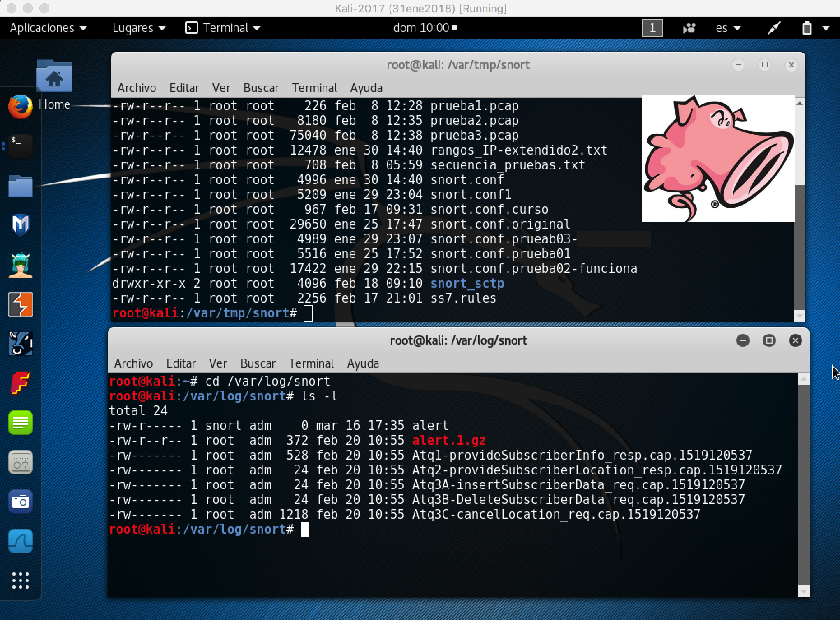The image size is (840, 620).
Task: Open the es keyboard layout dropdown
Action: click(728, 28)
